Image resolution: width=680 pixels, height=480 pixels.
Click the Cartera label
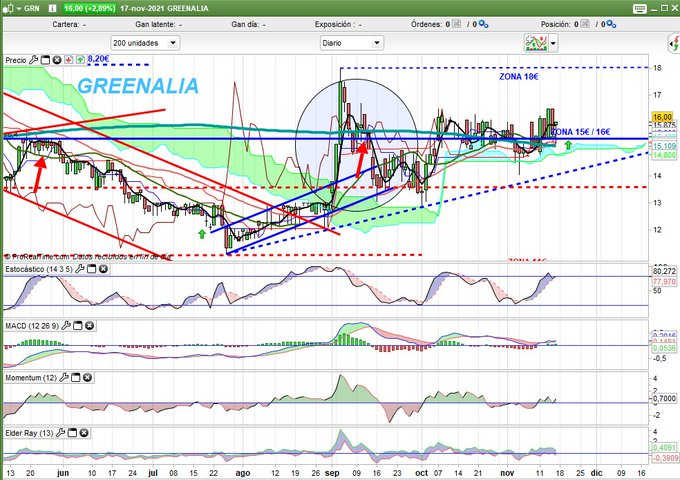[66, 24]
